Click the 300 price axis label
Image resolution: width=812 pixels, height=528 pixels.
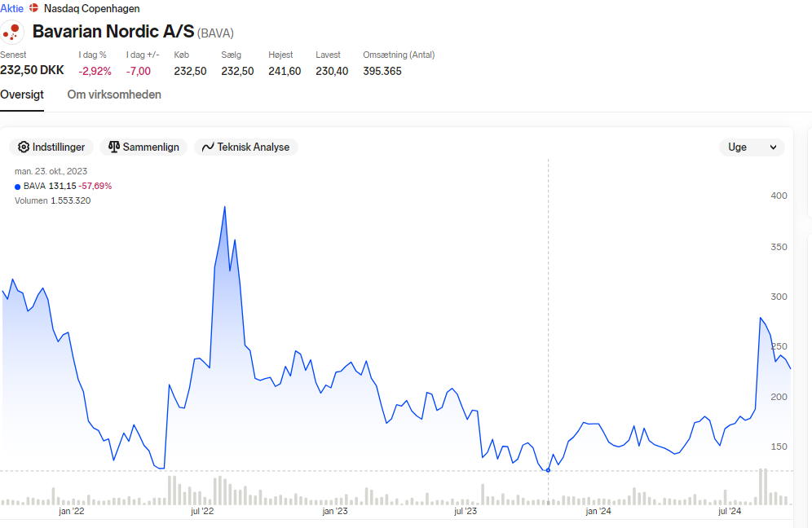779,297
